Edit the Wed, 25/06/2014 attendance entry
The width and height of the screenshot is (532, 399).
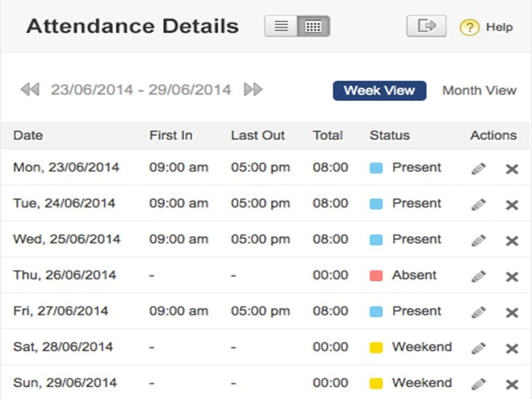(x=478, y=241)
